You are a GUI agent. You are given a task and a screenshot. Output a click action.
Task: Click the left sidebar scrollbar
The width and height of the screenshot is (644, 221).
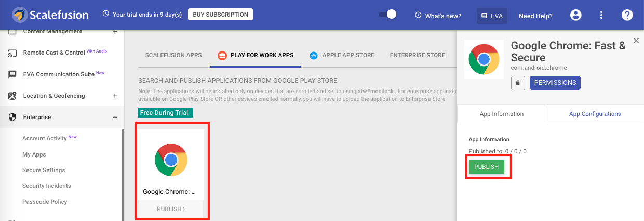point(123,174)
